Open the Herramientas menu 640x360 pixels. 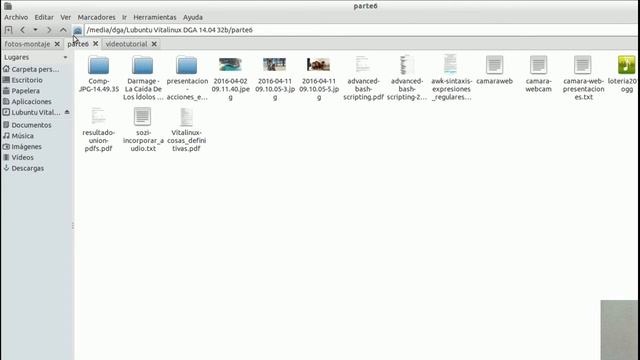pos(155,17)
